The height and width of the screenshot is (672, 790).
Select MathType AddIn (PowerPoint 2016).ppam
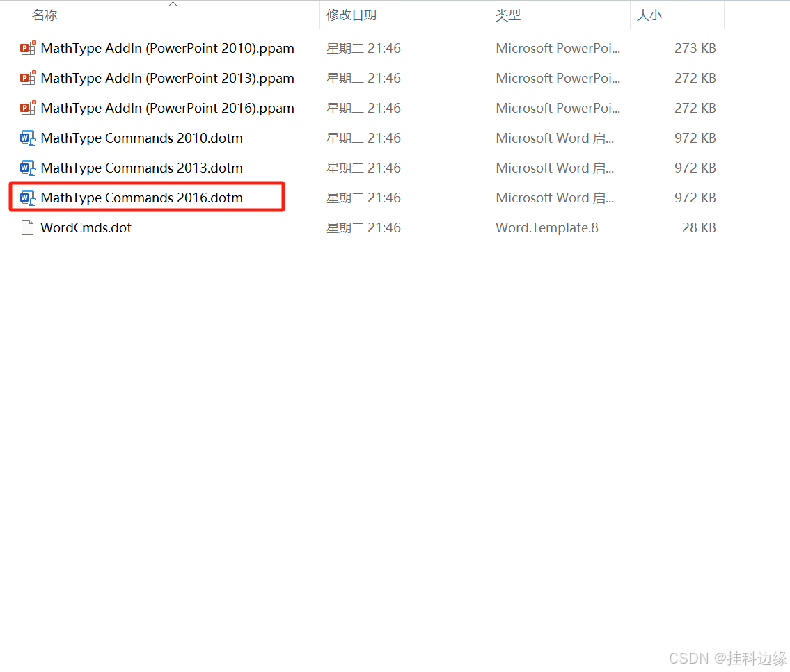tap(167, 108)
